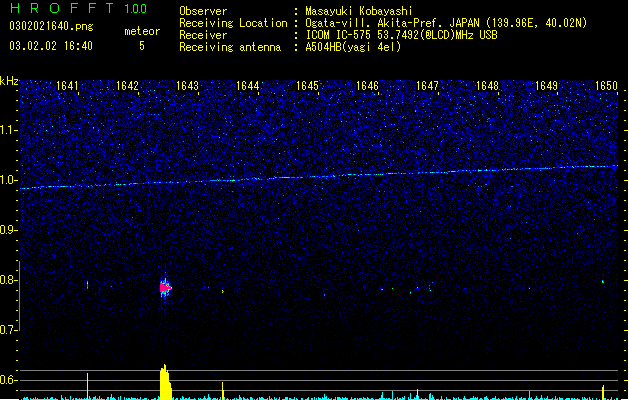Click the observer name Masayuki Kobayashi
The height and width of the screenshot is (400, 629).
pos(359,11)
